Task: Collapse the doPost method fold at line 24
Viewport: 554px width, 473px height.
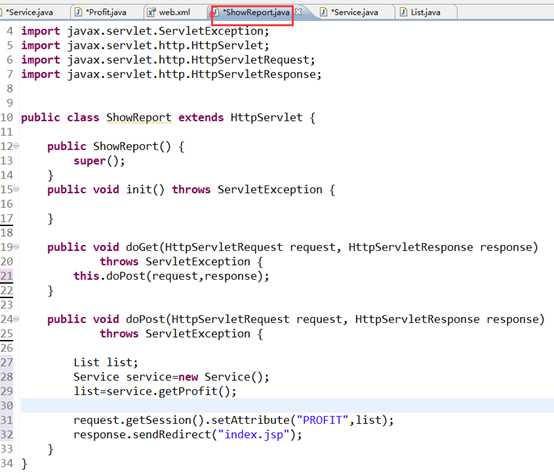Action: [17, 319]
